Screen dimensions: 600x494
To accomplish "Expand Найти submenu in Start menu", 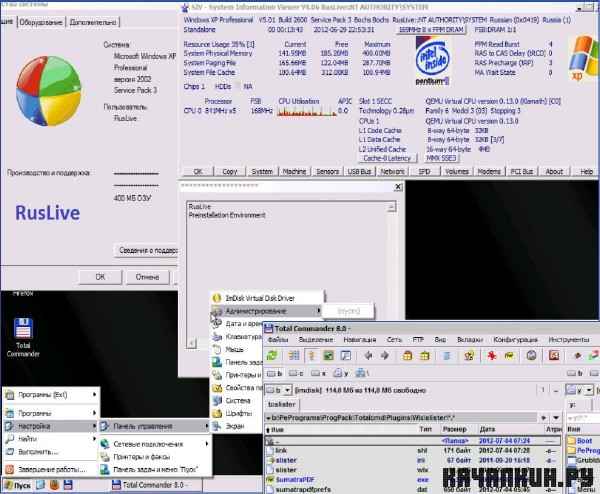I will (51, 439).
